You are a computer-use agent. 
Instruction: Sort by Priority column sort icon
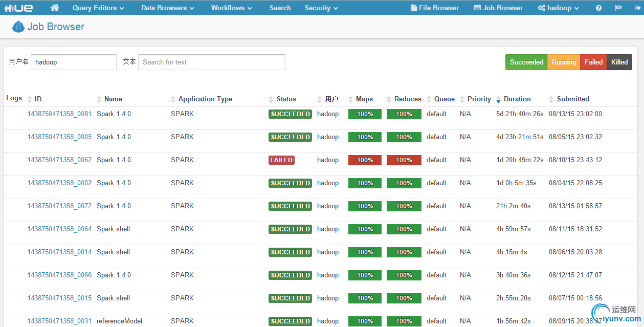(462, 99)
